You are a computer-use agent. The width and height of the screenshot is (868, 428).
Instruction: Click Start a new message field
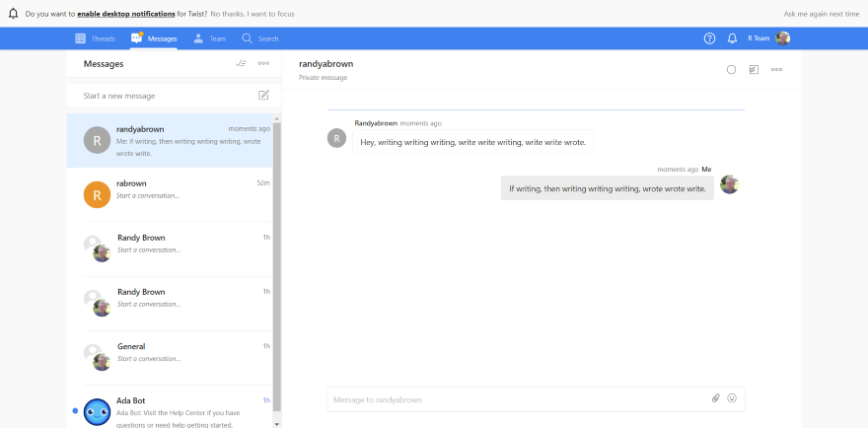coord(174,96)
